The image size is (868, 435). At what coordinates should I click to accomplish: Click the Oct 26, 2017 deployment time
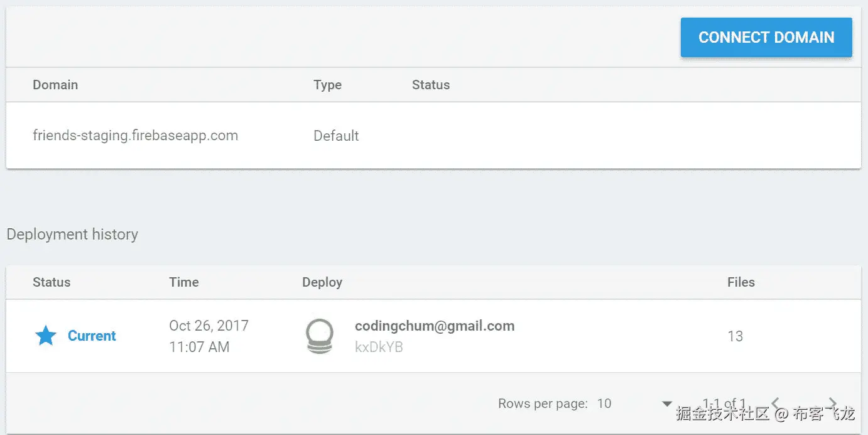point(209,326)
